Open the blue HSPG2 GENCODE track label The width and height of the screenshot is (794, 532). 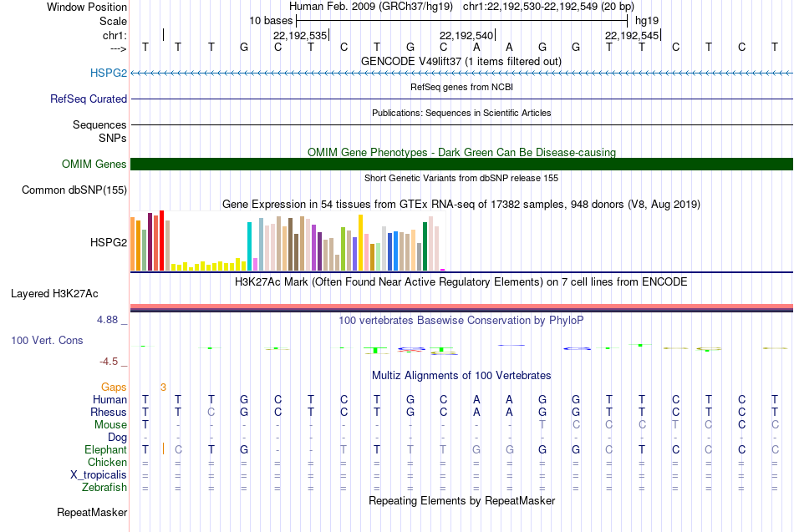tap(109, 73)
